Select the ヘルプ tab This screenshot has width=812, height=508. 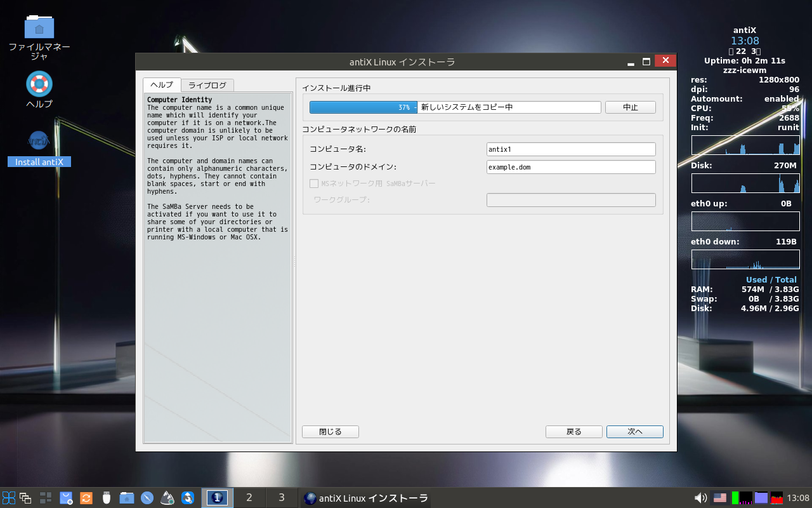pyautogui.click(x=161, y=85)
